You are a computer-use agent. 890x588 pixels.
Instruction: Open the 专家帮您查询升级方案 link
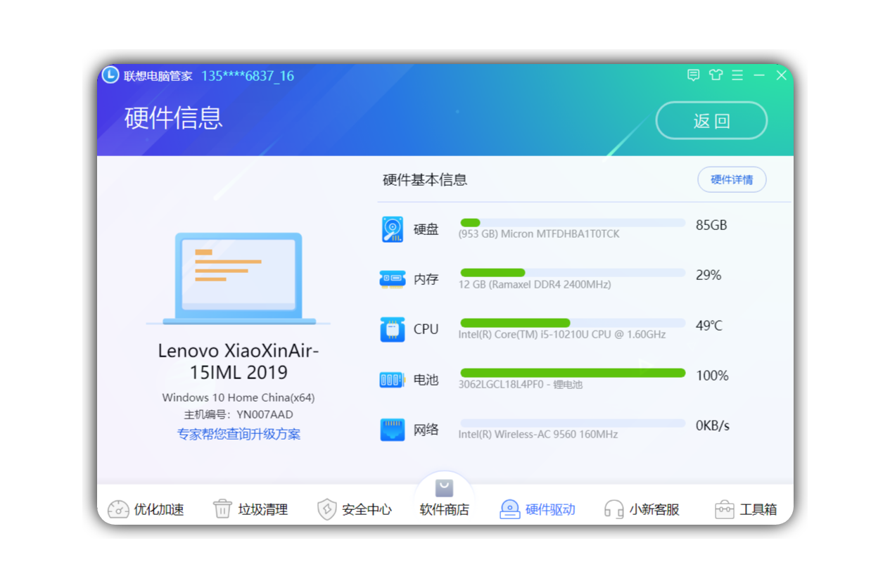(239, 434)
